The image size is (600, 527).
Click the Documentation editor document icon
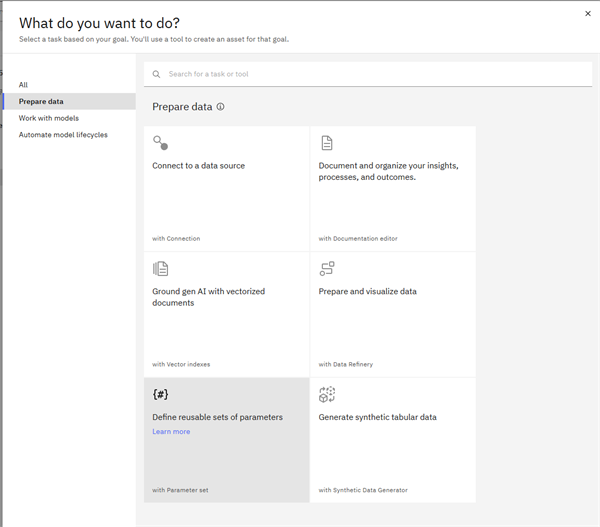coord(326,143)
